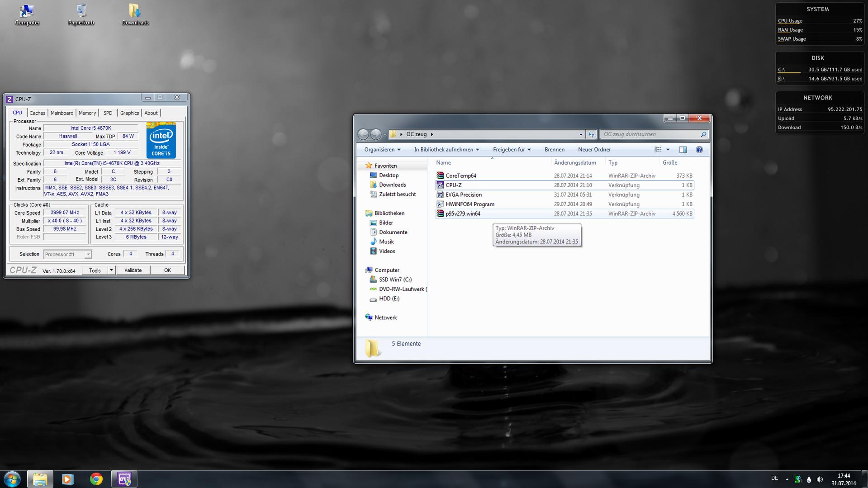
Task: Select the p95v279.win64 archive file
Action: (x=564, y=213)
